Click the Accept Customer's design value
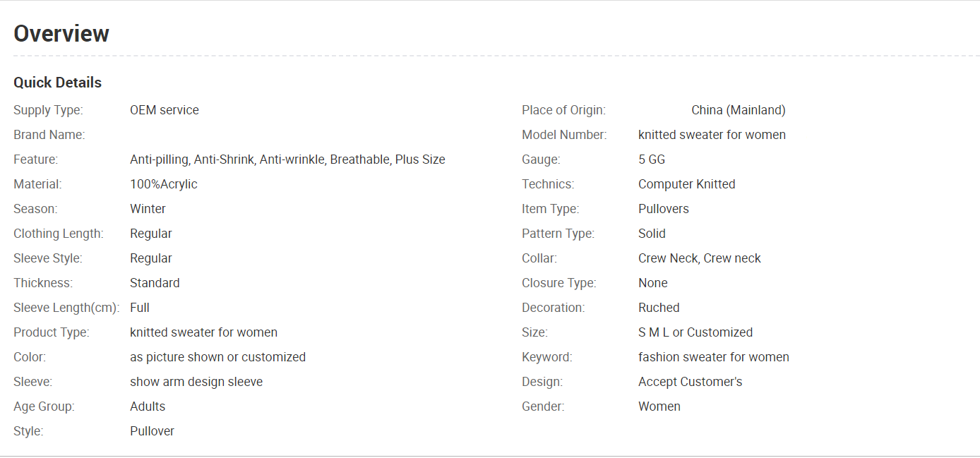This screenshot has height=458, width=980. tap(691, 382)
